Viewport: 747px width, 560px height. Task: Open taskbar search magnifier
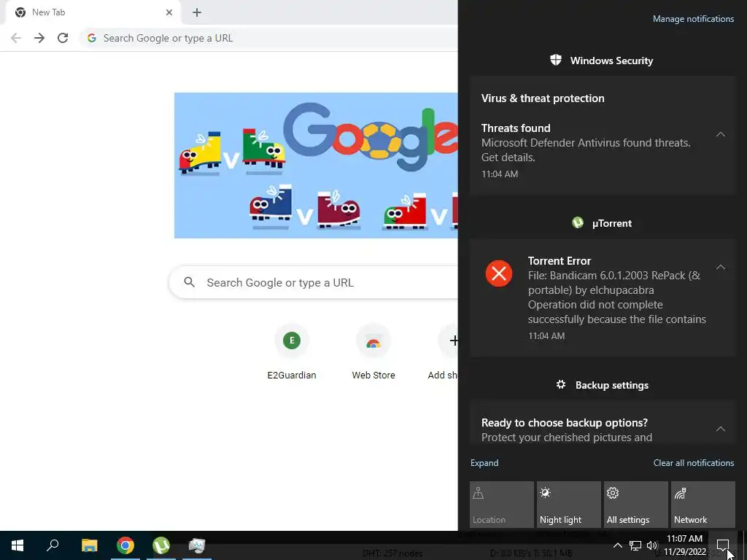point(53,545)
